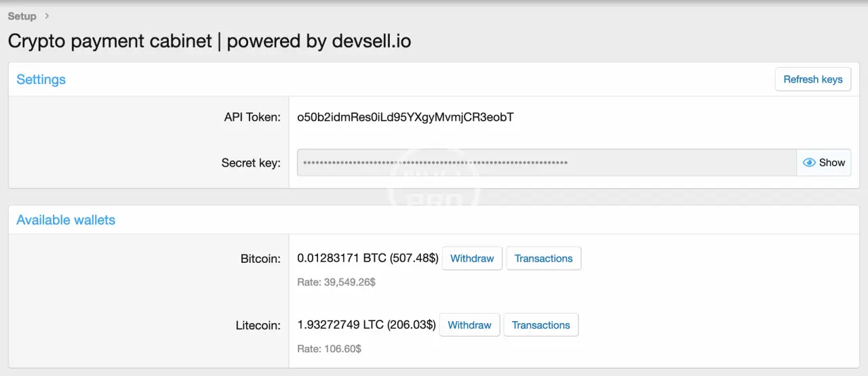
Task: Click the eye icon beside Show
Action: coord(808,163)
